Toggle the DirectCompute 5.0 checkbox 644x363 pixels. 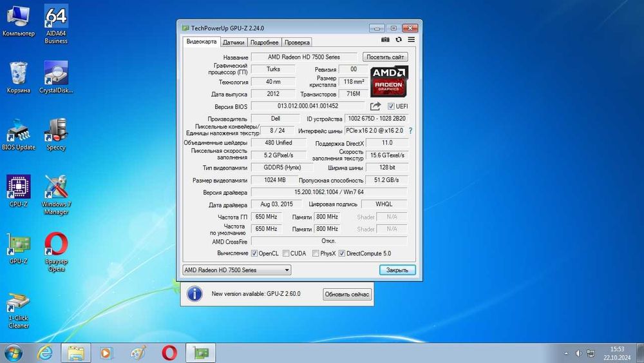tap(342, 253)
